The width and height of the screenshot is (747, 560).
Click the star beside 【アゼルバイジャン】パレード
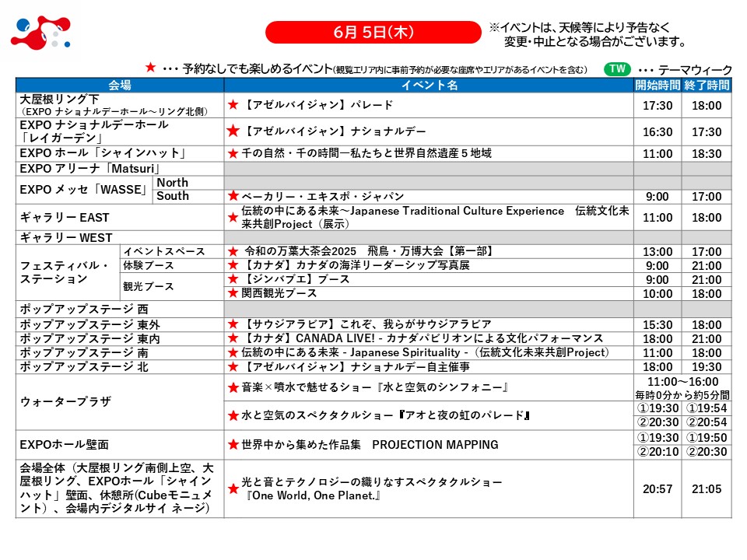pyautogui.click(x=233, y=105)
